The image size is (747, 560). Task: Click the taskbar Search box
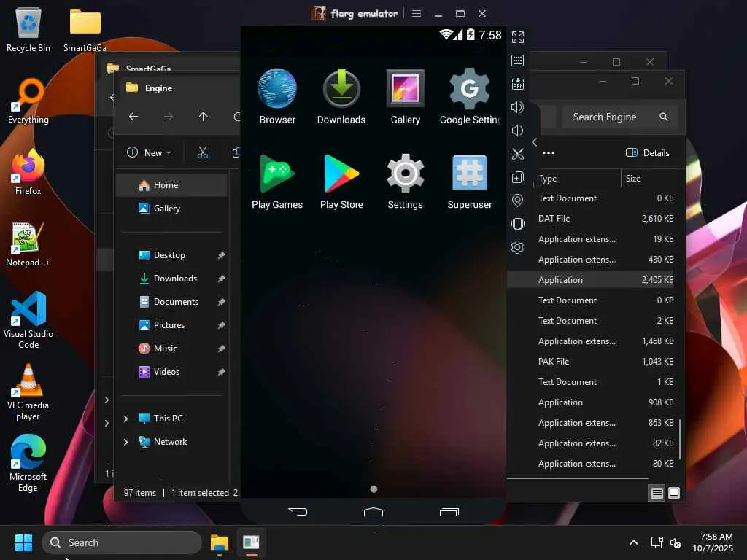pos(122,542)
